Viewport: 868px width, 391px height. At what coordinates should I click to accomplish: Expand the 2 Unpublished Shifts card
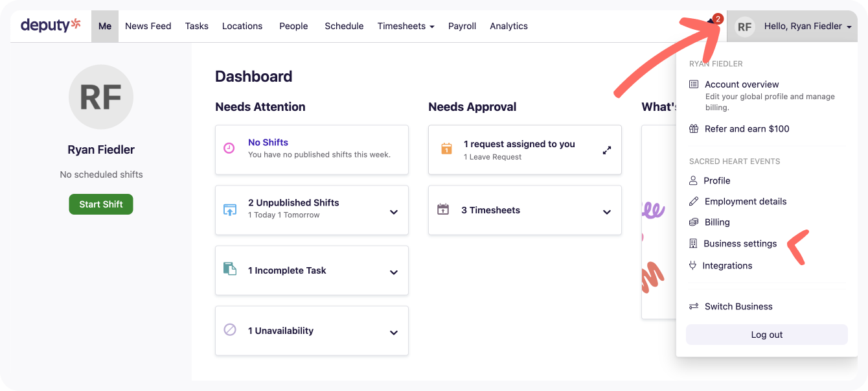tap(393, 212)
